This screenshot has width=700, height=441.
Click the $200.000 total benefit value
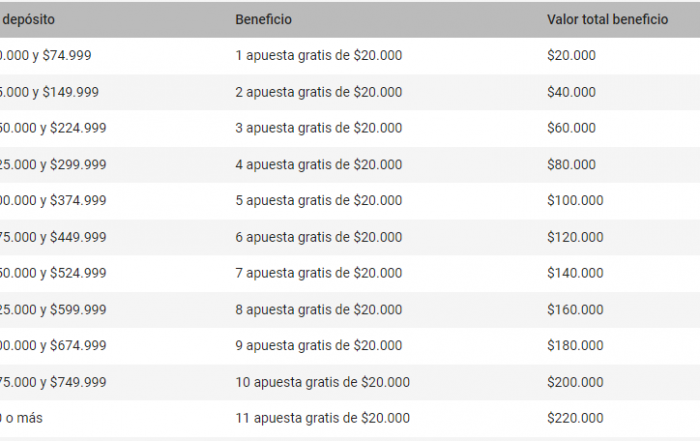pos(575,382)
